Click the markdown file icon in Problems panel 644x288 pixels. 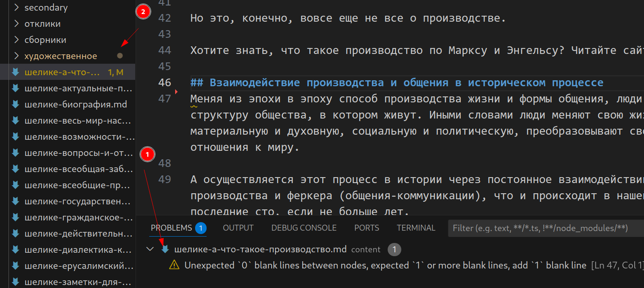tap(165, 249)
